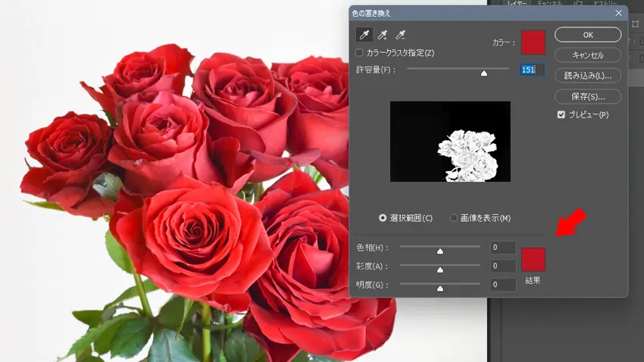Viewport: 644px width, 362px height.
Task: Click the 色相 hue slider handle
Action: point(439,251)
